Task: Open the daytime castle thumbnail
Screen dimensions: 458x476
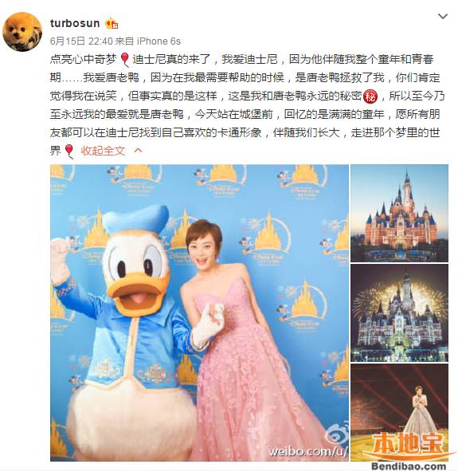Action: (x=399, y=213)
